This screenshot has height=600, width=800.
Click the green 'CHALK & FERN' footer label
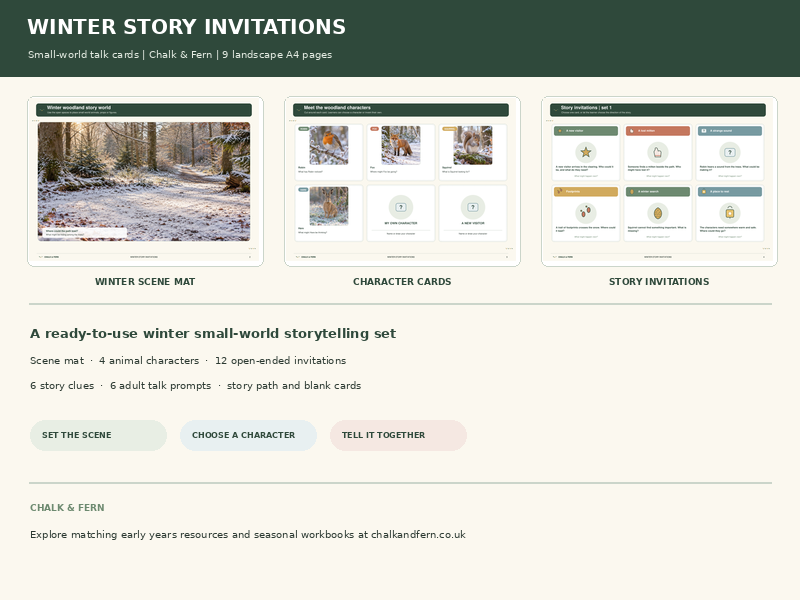click(x=67, y=508)
